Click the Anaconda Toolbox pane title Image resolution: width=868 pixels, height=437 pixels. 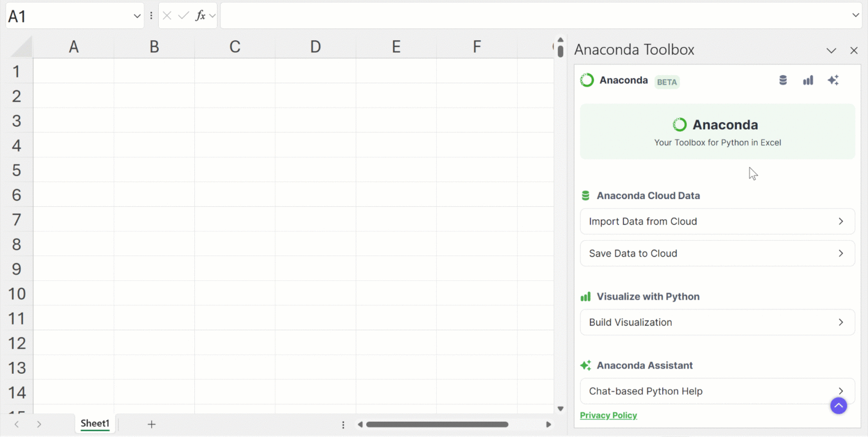634,50
